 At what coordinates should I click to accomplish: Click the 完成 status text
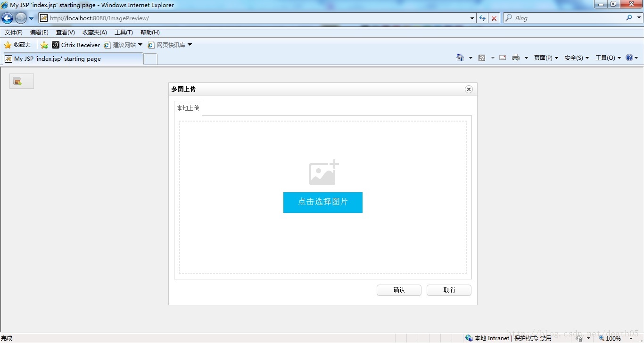7,338
